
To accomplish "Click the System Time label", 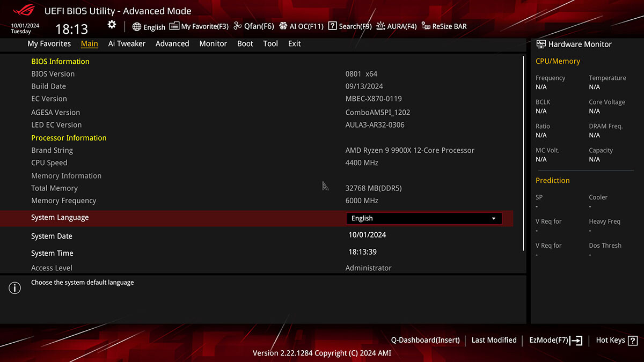I will point(52,253).
